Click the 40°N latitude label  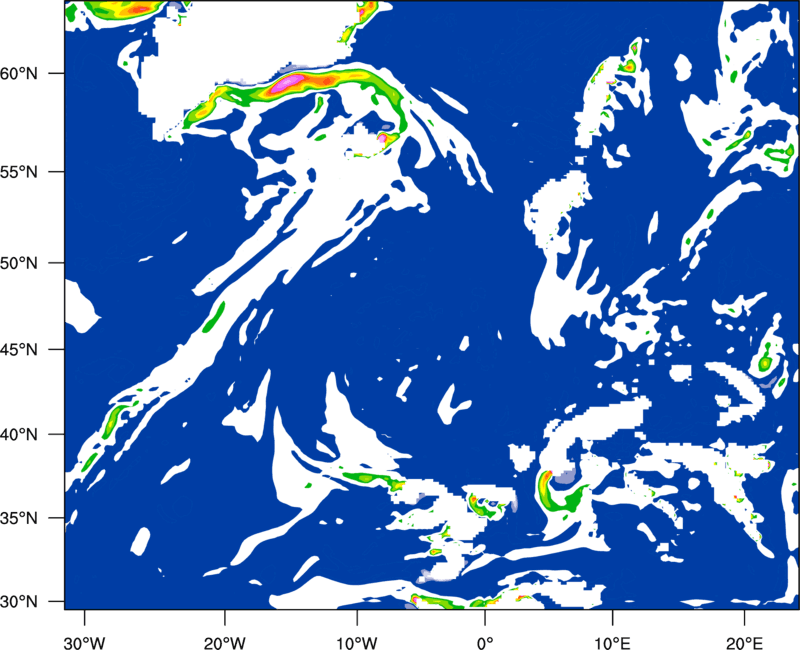pyautogui.click(x=19, y=435)
